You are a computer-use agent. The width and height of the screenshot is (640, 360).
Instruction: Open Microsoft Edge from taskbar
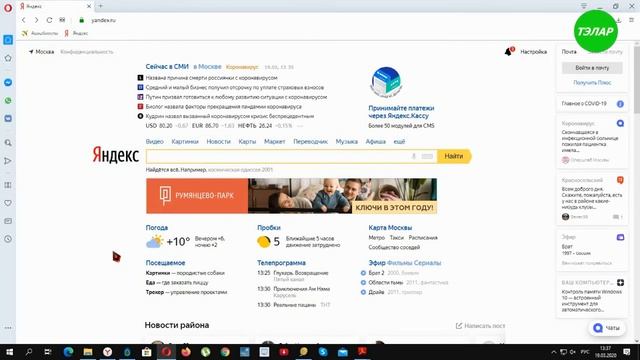[x=68, y=352]
